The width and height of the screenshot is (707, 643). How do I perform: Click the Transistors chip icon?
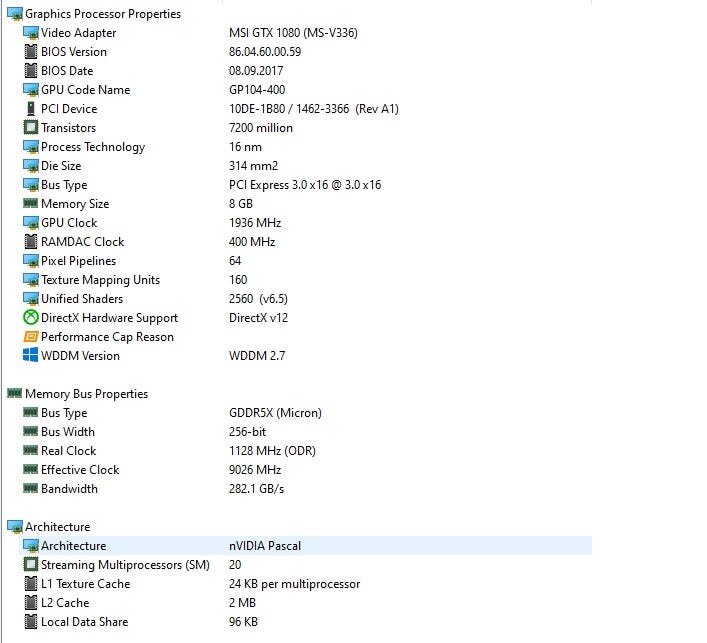(31, 128)
